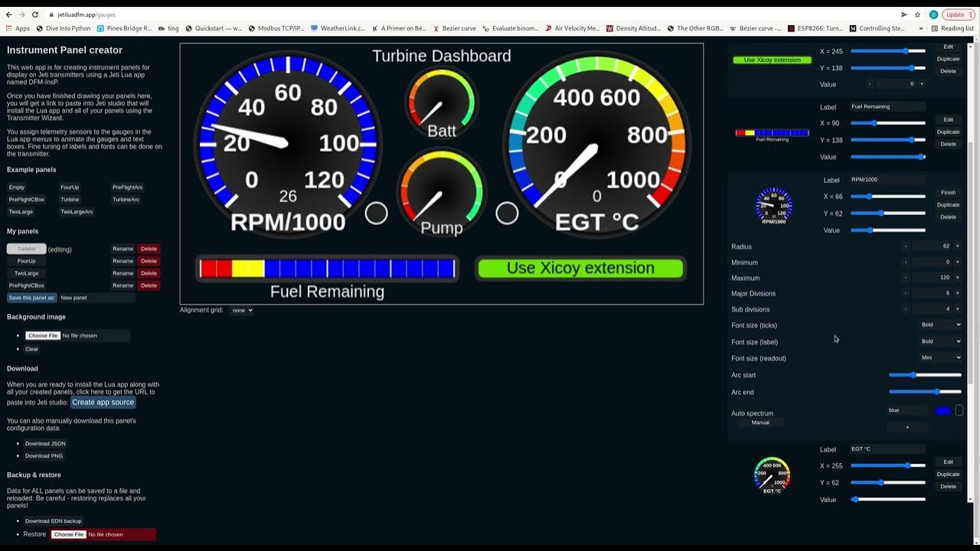Click the Chrome profile avatar icon
Screen dimensions: 980x551
[933, 15]
